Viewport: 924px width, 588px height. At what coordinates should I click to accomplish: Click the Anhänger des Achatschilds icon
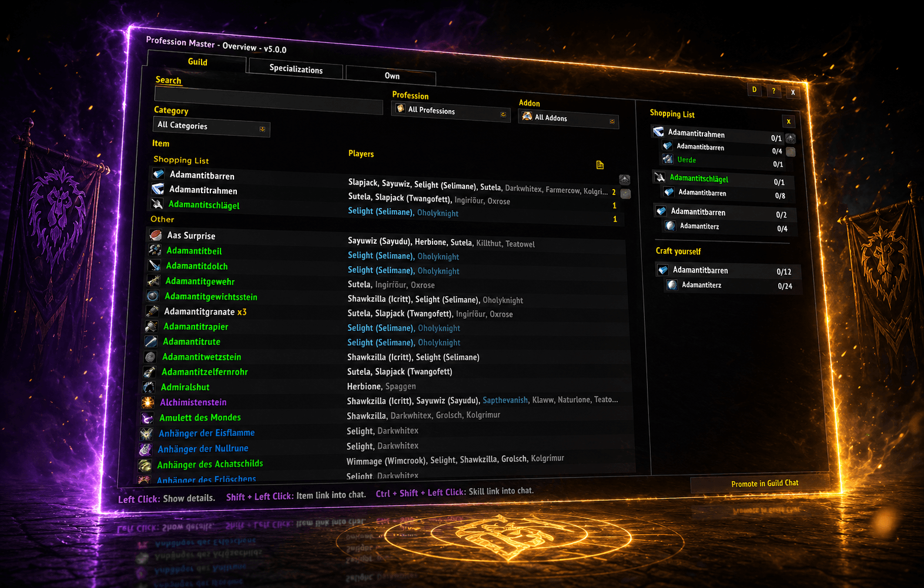coord(145,465)
